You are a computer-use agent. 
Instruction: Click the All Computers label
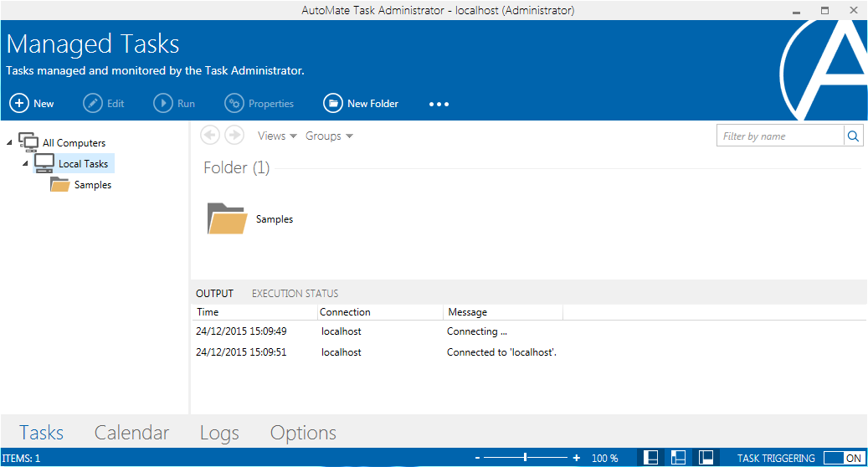74,143
